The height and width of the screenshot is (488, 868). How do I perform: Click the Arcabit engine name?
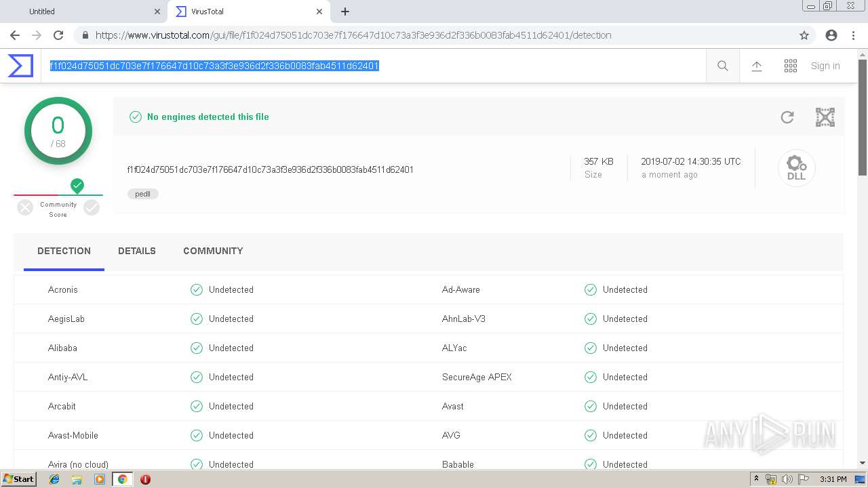62,406
